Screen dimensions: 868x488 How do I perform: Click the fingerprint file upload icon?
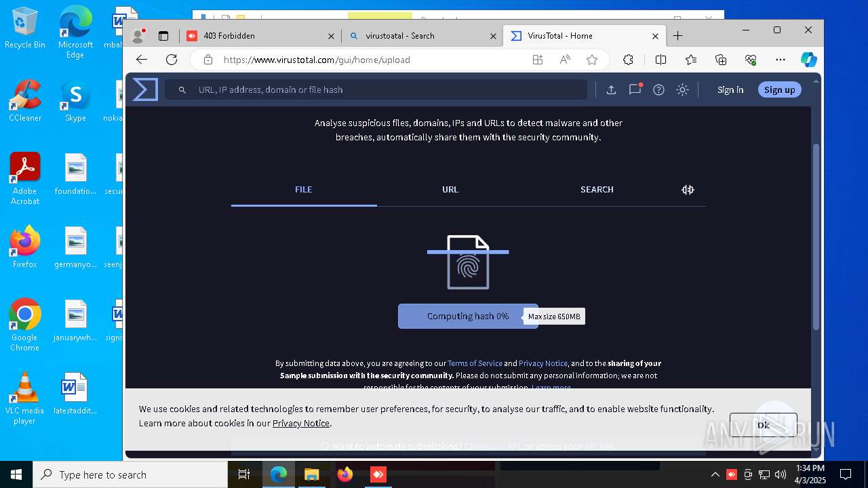[x=468, y=262]
